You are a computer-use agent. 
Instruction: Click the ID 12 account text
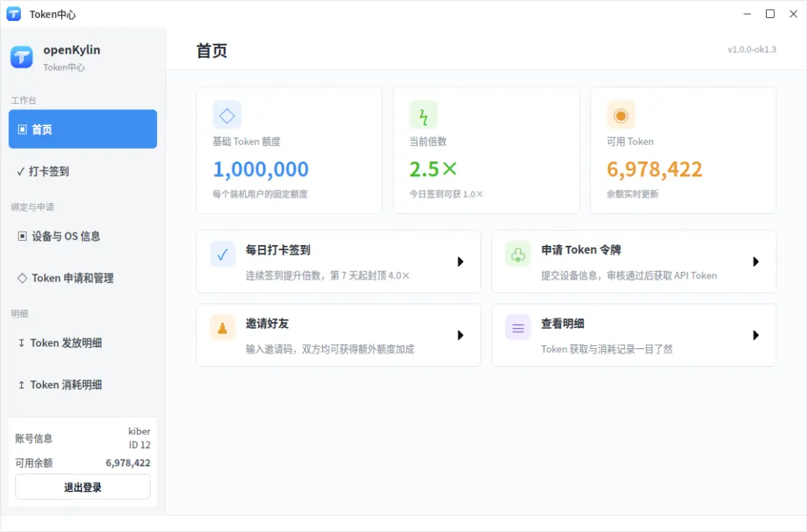coord(140,445)
